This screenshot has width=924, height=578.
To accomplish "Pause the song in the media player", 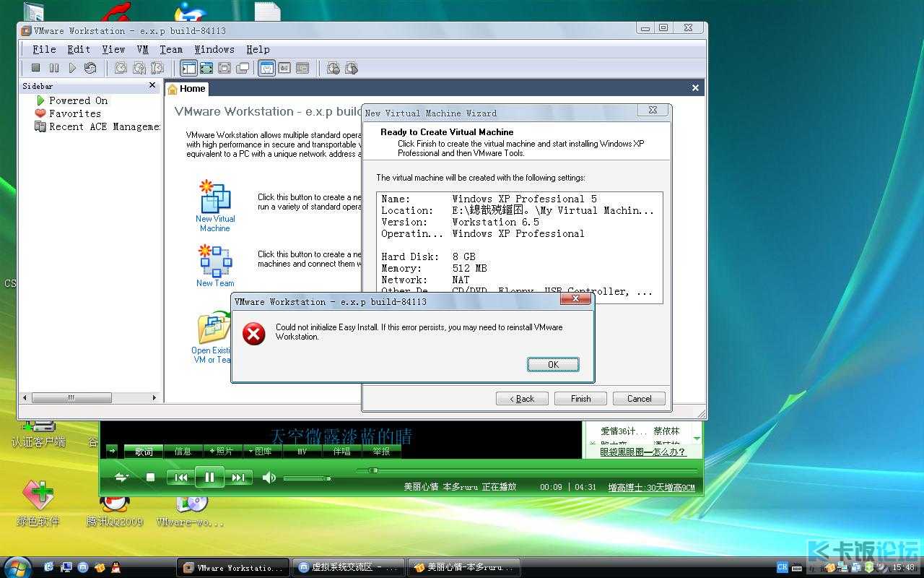I will pyautogui.click(x=209, y=477).
